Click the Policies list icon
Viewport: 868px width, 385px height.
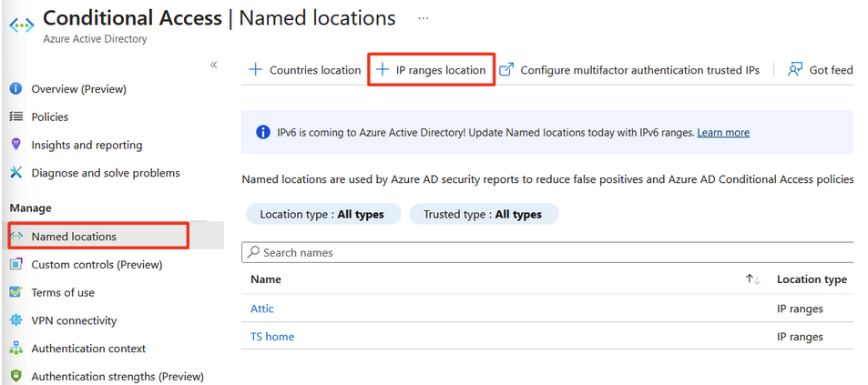pos(15,117)
